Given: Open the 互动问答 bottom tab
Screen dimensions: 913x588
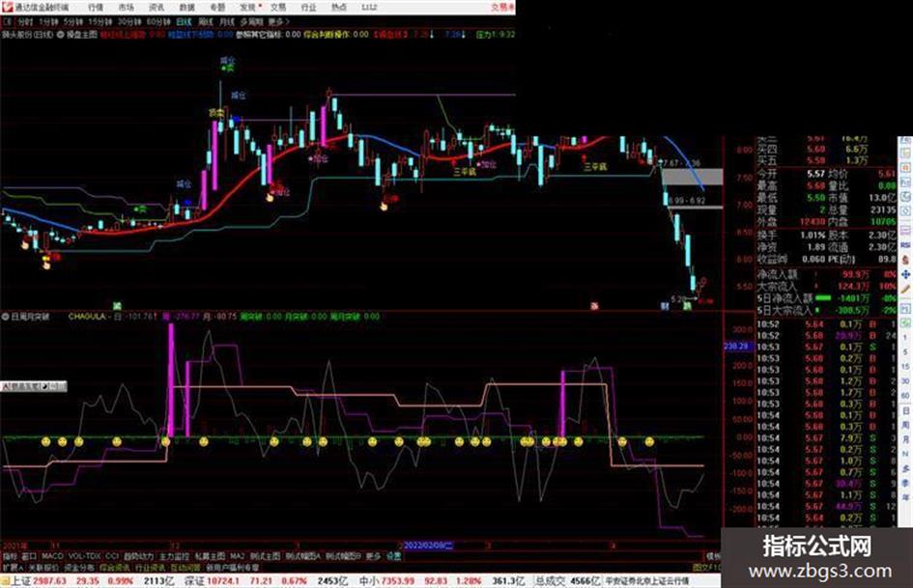Looking at the screenshot, I should tap(185, 567).
